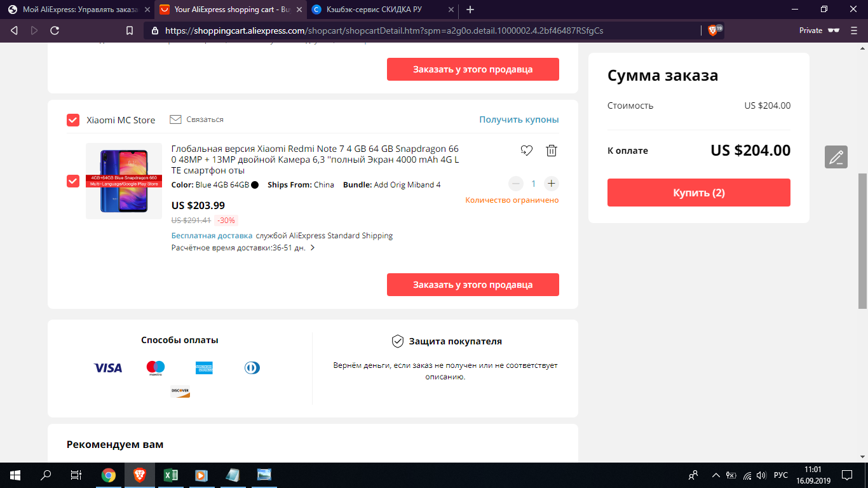This screenshot has width=868, height=488.
Task: Click the taskbar Wi-Fi icon
Action: [747, 475]
